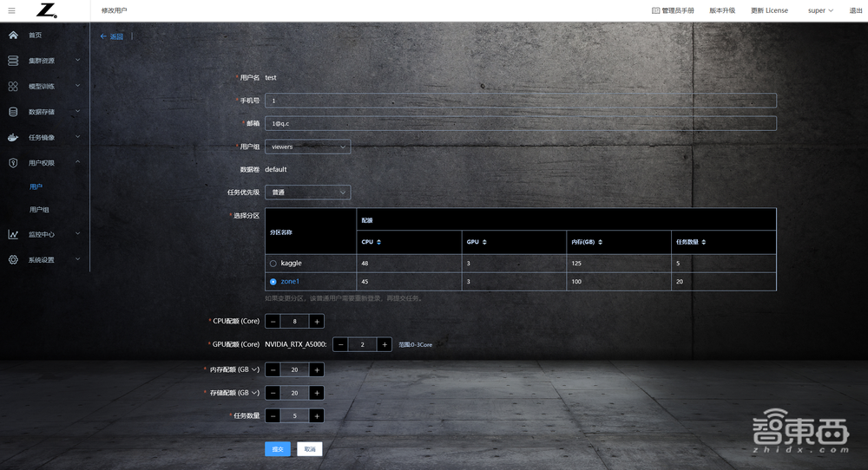Open the super account dropdown

(820, 10)
